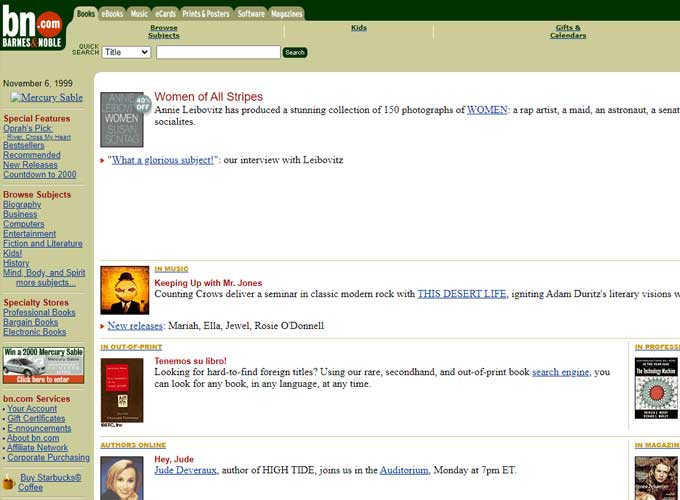The height and width of the screenshot is (500, 680).
Task: Open the Corporate Purchasing link
Action: click(x=49, y=458)
